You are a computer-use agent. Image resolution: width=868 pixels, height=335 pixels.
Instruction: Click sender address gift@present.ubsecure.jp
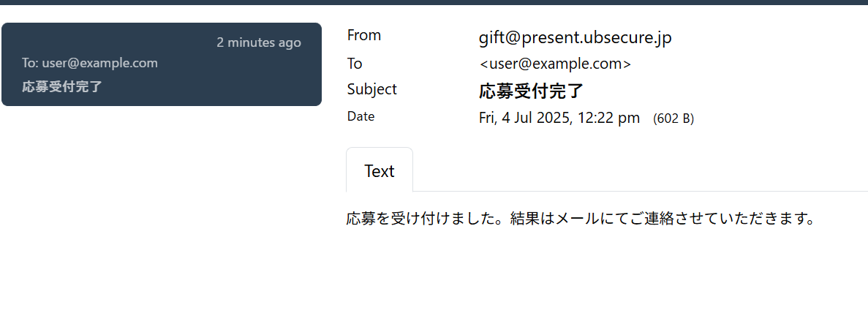[575, 37]
